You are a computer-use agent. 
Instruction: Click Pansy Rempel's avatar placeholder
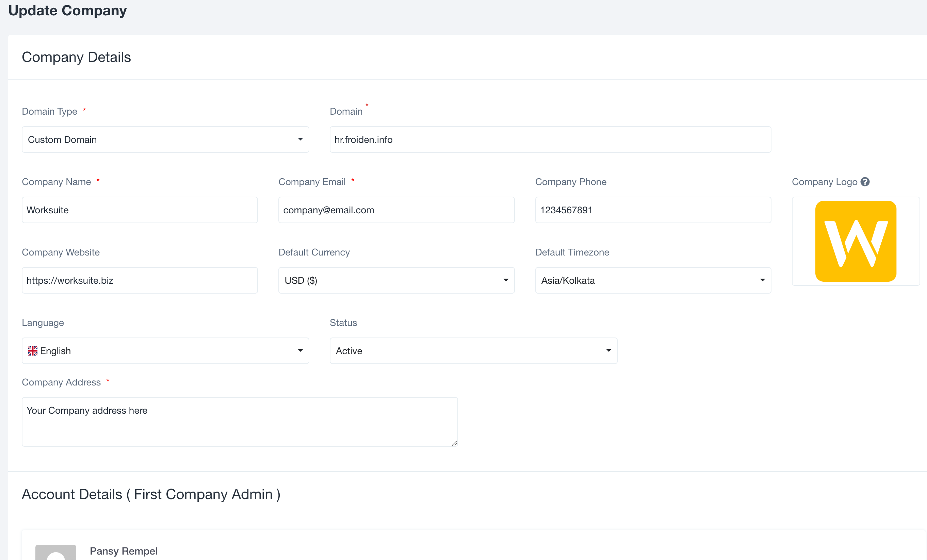pos(56,552)
